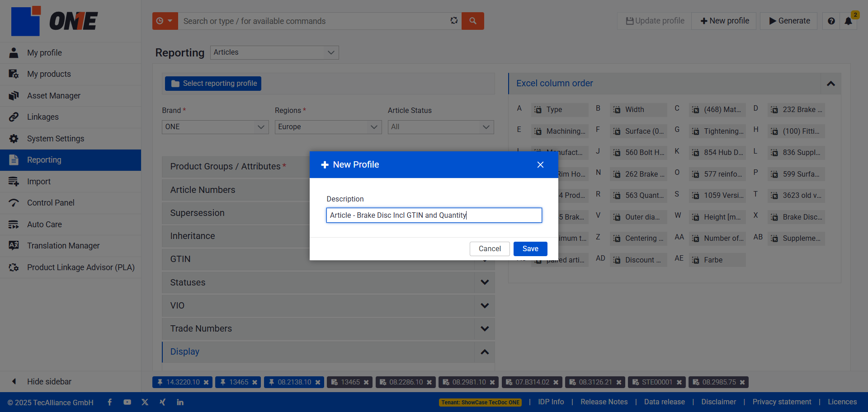
Task: Click the Farbe column item icon
Action: pos(695,260)
